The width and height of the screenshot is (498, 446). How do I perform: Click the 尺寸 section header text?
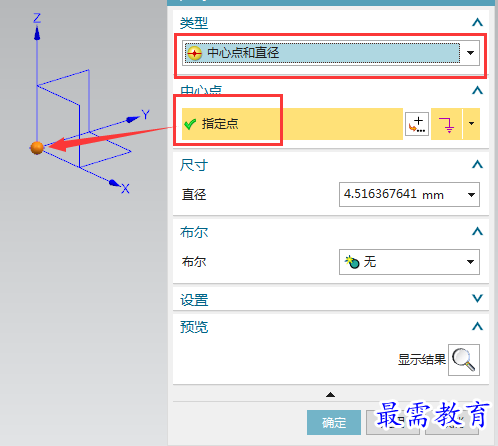coord(194,165)
